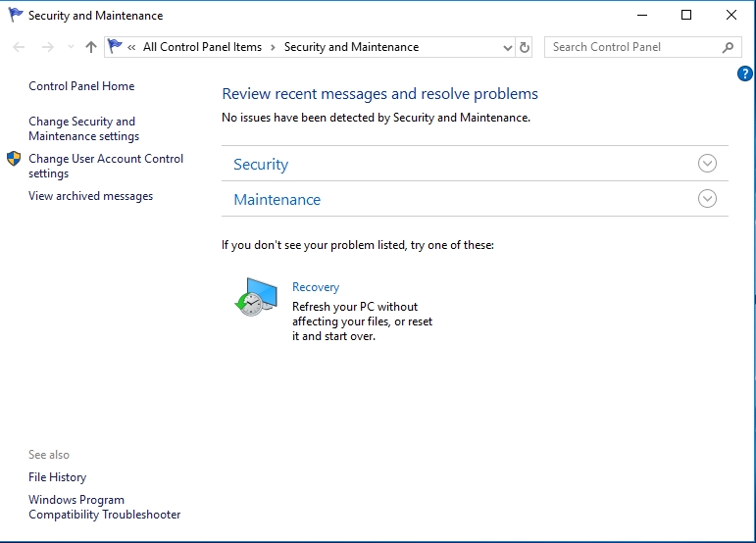Open the Recovery link
Image resolution: width=756 pixels, height=543 pixels.
point(316,287)
